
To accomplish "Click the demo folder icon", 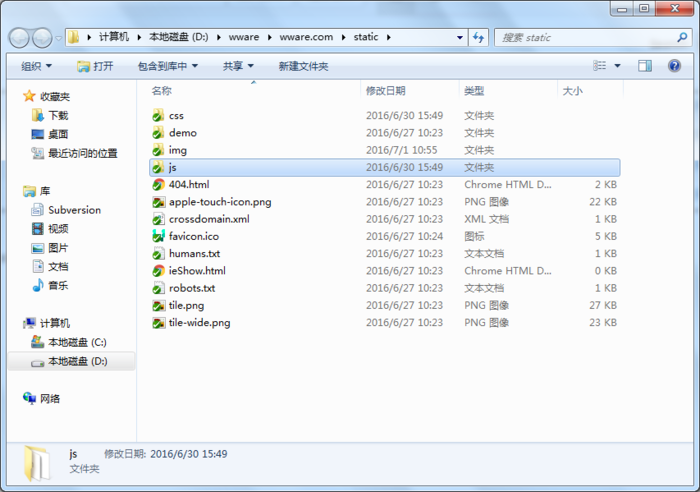I will tap(158, 133).
